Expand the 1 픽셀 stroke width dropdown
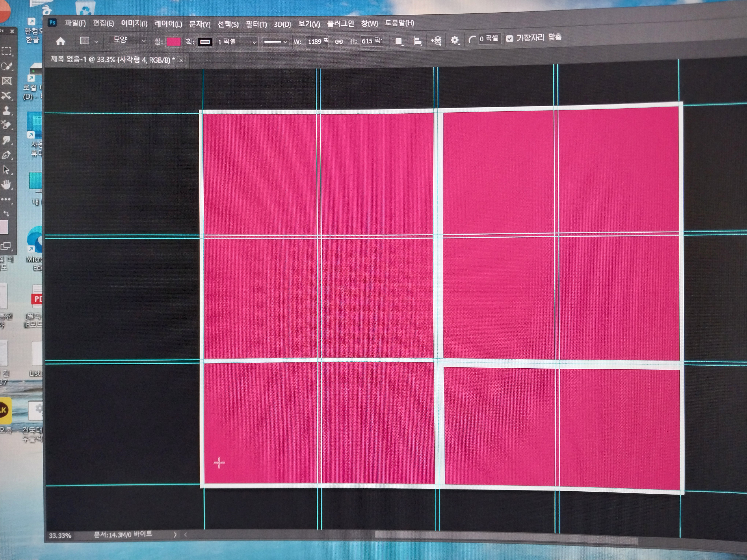The height and width of the screenshot is (560, 747). point(254,42)
